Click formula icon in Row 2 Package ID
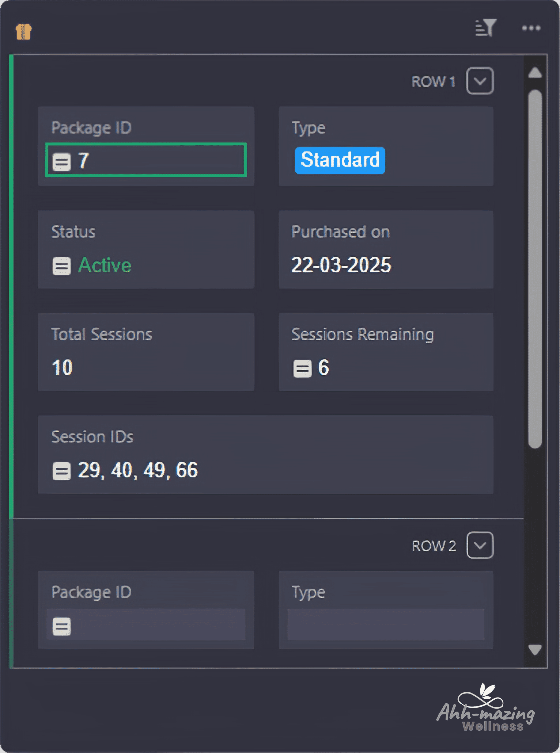 [x=62, y=626]
